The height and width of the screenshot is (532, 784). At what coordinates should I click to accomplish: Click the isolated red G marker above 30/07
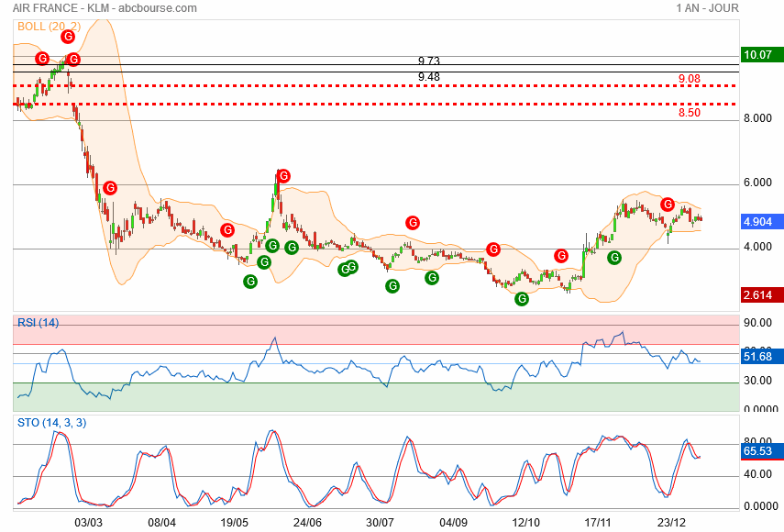coord(413,222)
